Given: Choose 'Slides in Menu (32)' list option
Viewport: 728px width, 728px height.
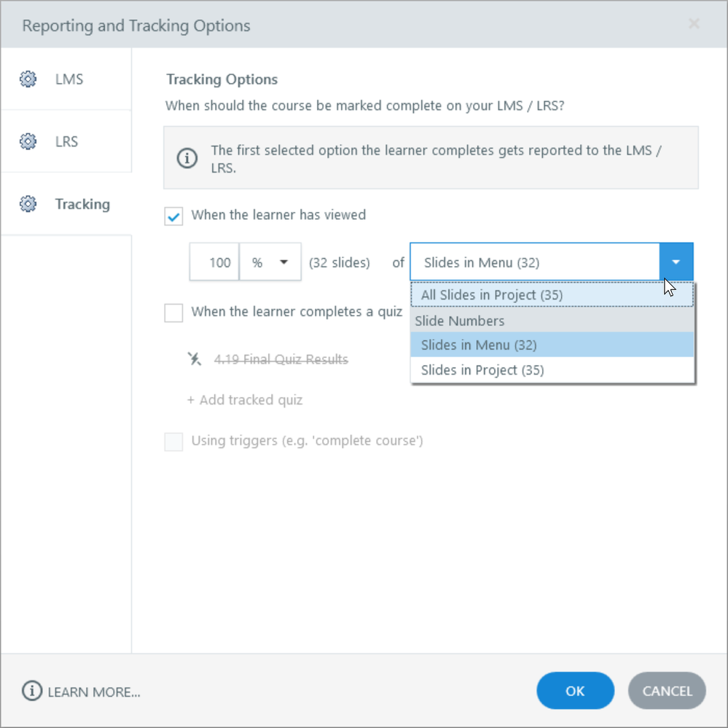Looking at the screenshot, I should pyautogui.click(x=479, y=345).
